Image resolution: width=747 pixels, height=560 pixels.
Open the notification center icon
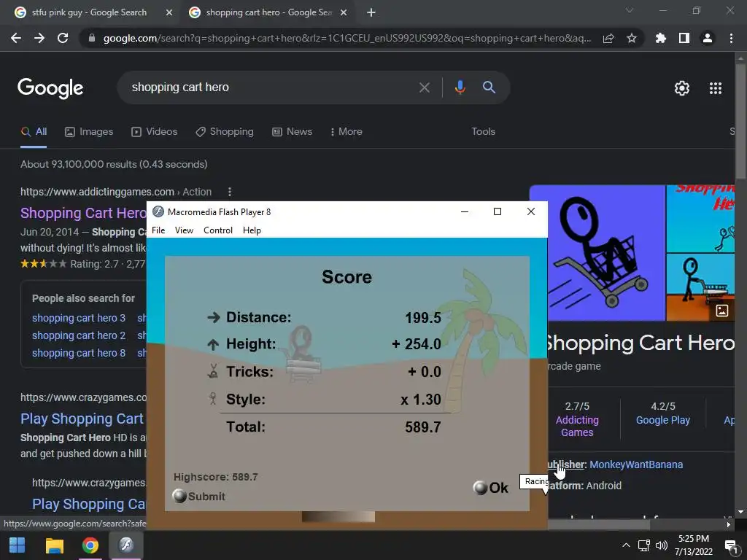pyautogui.click(x=731, y=545)
